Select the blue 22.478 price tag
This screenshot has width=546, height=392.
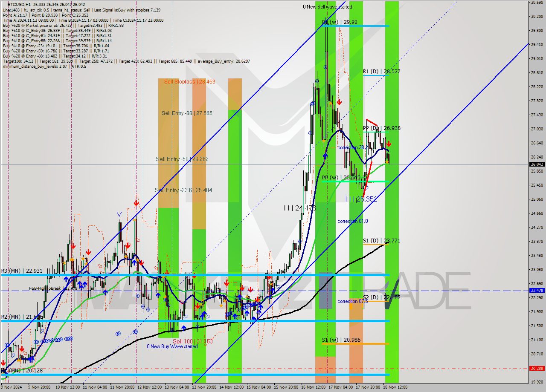pyautogui.click(x=537, y=290)
